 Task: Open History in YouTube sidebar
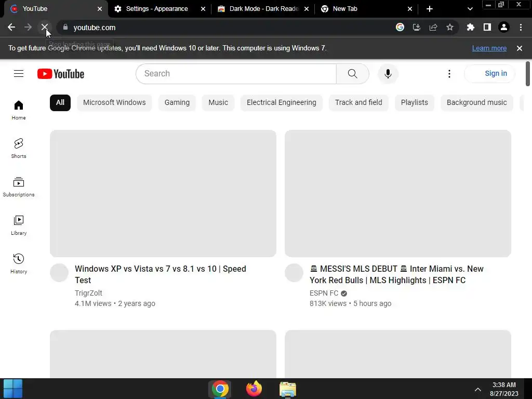19,263
